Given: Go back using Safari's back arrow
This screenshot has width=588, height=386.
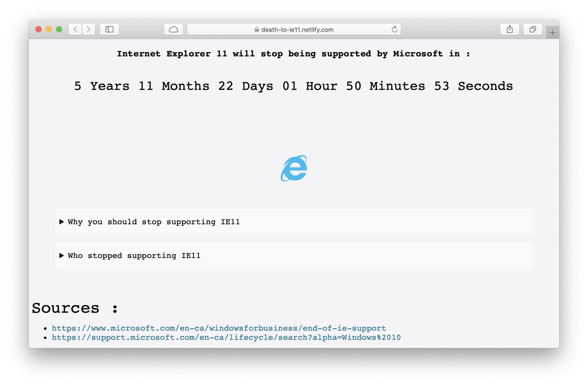Looking at the screenshot, I should tap(75, 29).
